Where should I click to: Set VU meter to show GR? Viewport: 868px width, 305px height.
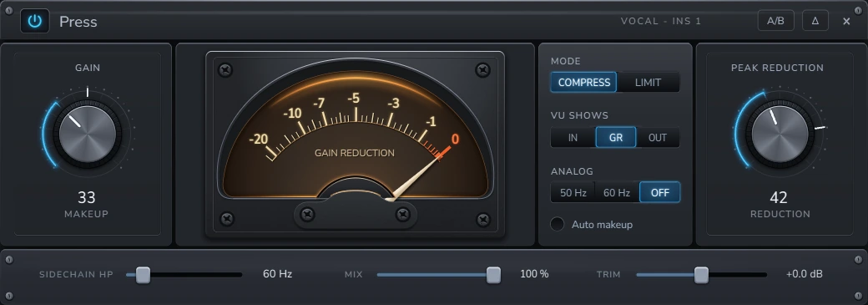pos(616,138)
